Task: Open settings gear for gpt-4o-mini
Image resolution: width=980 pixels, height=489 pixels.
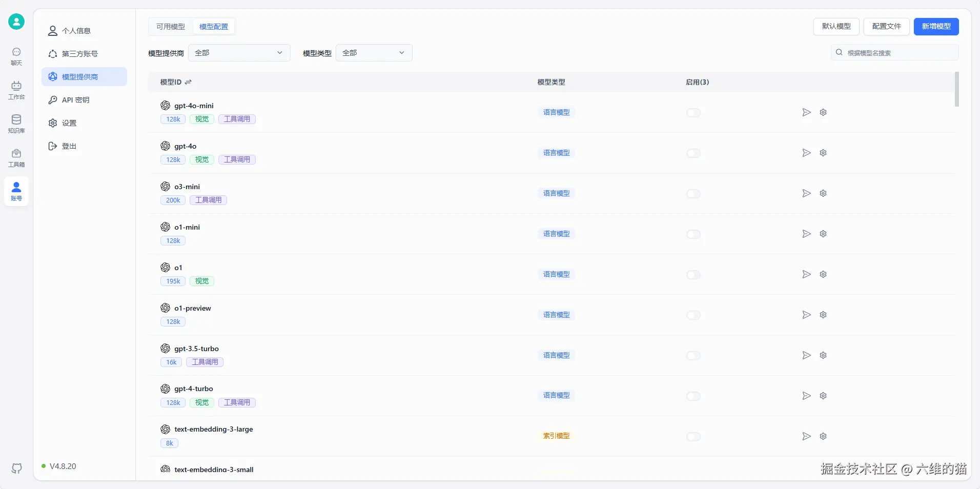Action: (x=823, y=112)
